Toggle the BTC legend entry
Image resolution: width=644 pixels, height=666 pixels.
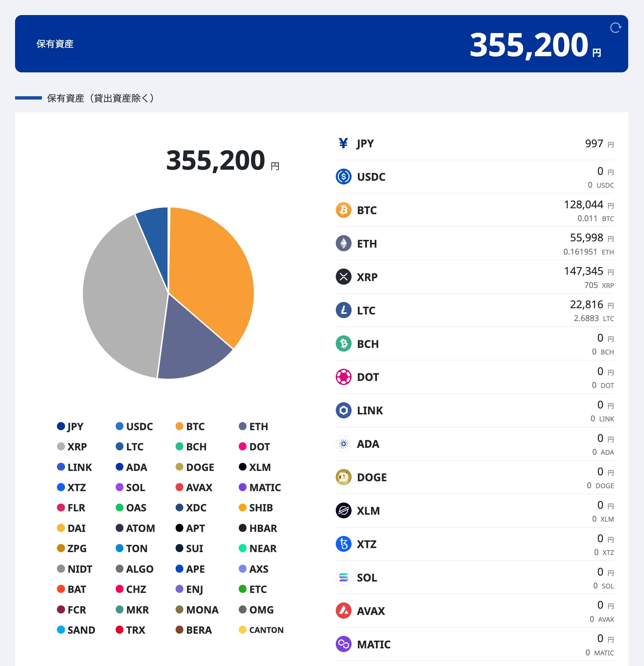(190, 426)
